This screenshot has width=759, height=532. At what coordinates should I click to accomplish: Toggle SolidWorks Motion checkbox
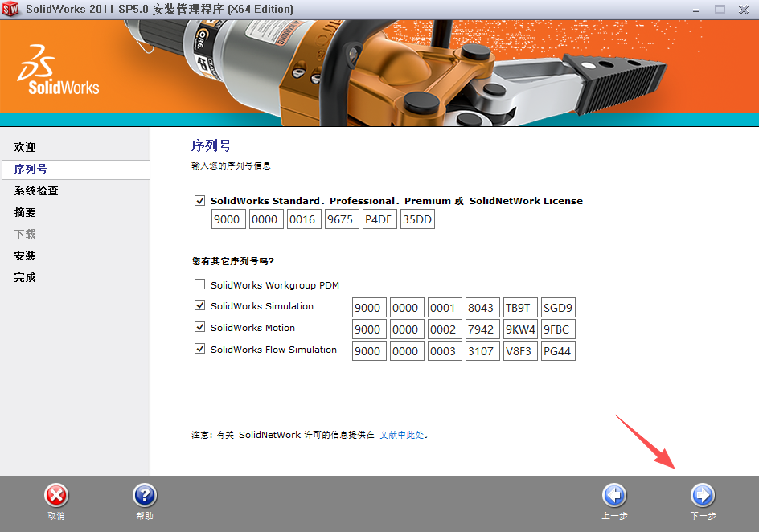click(199, 328)
